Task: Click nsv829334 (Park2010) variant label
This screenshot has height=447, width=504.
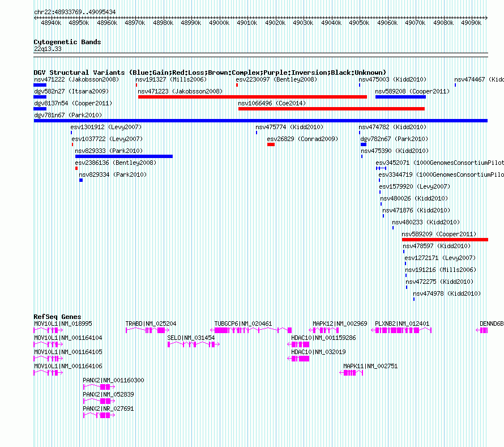Action: pyautogui.click(x=113, y=174)
